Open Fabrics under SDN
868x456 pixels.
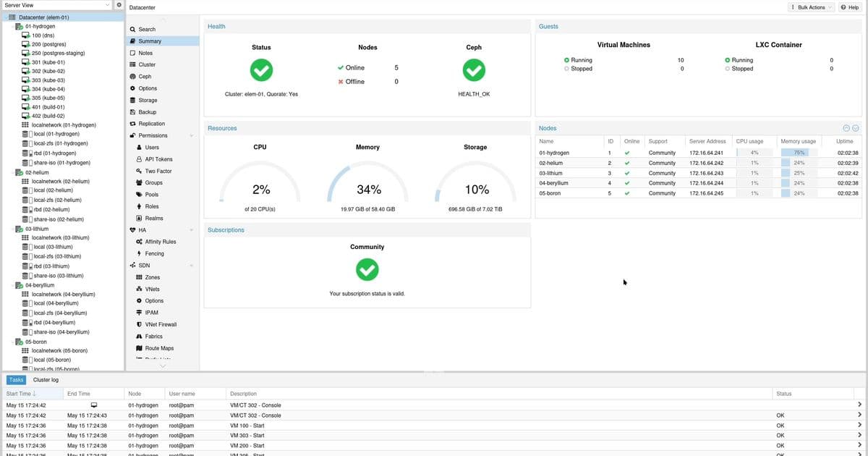point(153,337)
